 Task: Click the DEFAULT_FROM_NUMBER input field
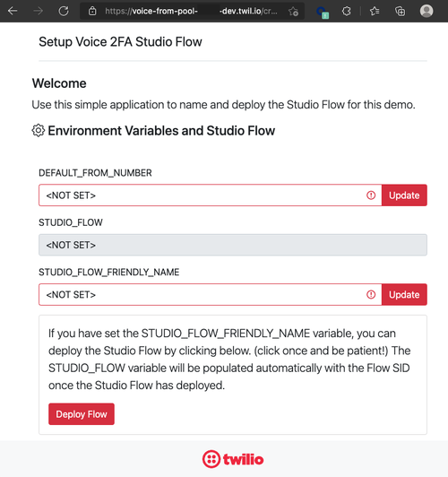pyautogui.click(x=210, y=195)
